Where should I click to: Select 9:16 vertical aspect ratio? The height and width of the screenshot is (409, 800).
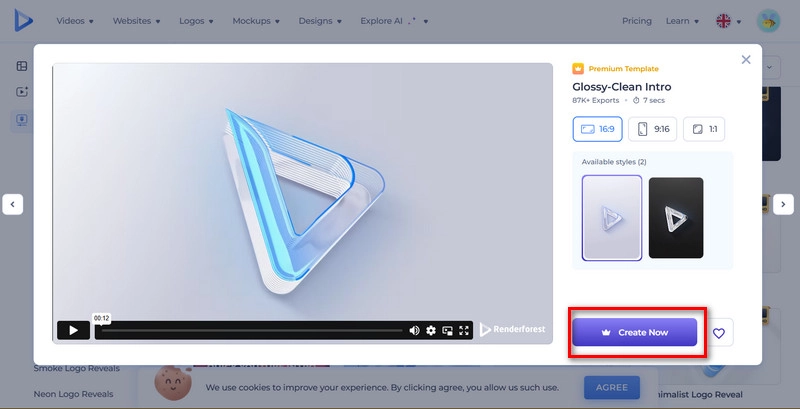pyautogui.click(x=653, y=129)
